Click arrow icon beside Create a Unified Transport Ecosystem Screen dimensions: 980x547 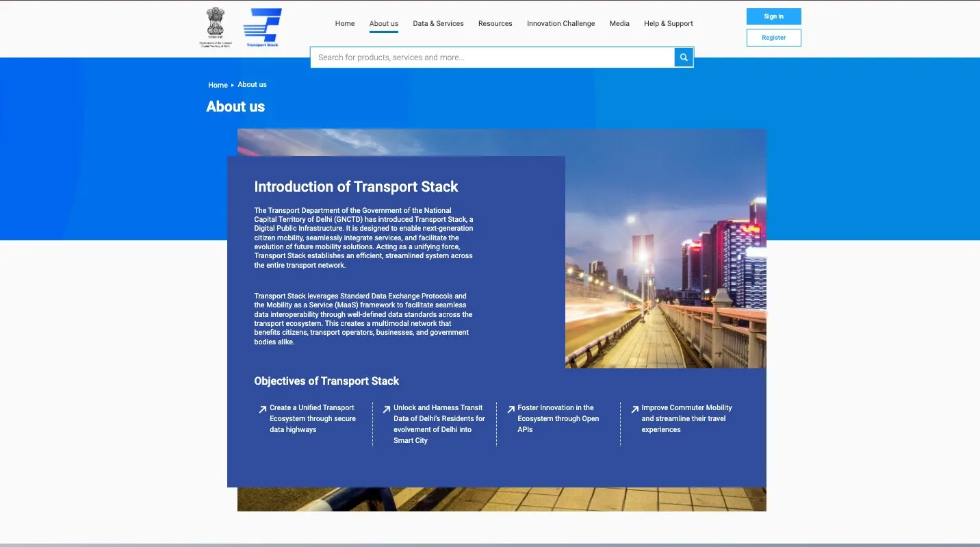point(262,409)
